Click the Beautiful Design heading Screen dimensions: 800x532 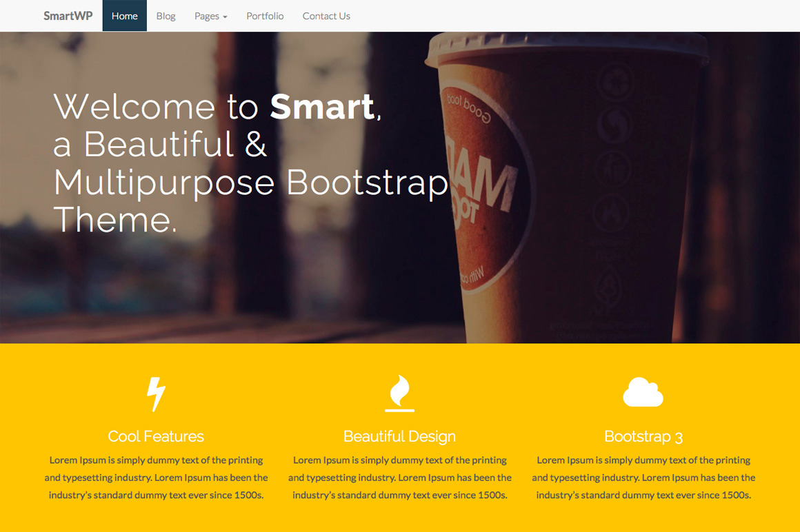pyautogui.click(x=399, y=436)
